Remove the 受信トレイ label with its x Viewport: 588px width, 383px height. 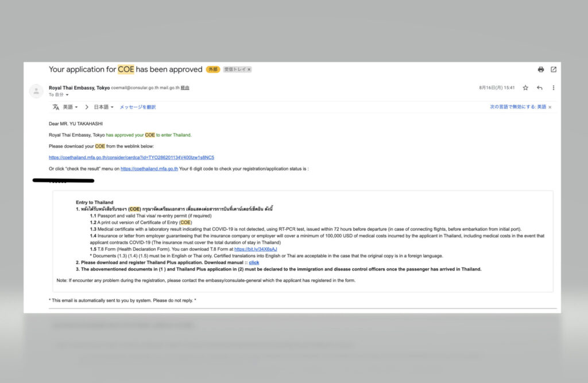(249, 69)
